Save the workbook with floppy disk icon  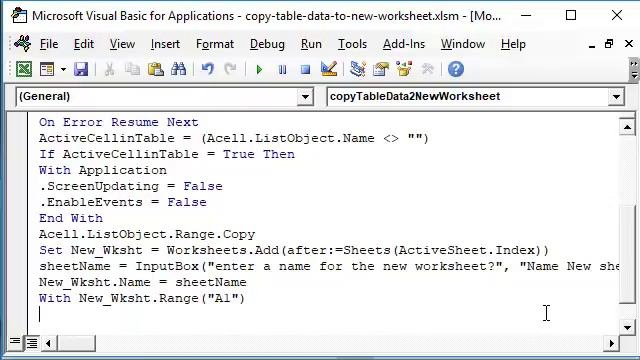tap(81, 69)
